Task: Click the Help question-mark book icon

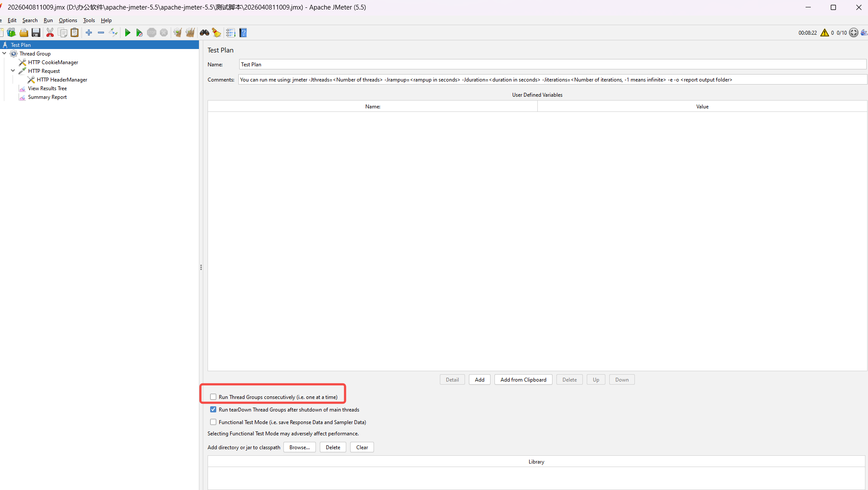Action: (x=243, y=33)
